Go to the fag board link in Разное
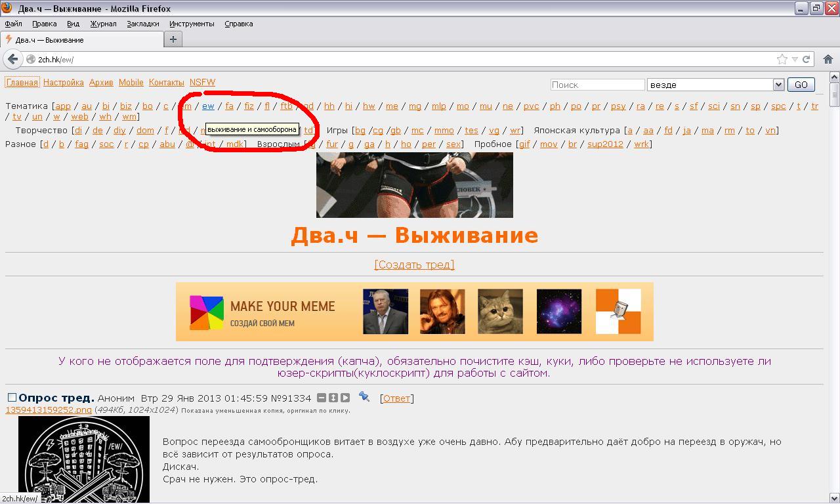Image resolution: width=840 pixels, height=504 pixels. [81, 144]
